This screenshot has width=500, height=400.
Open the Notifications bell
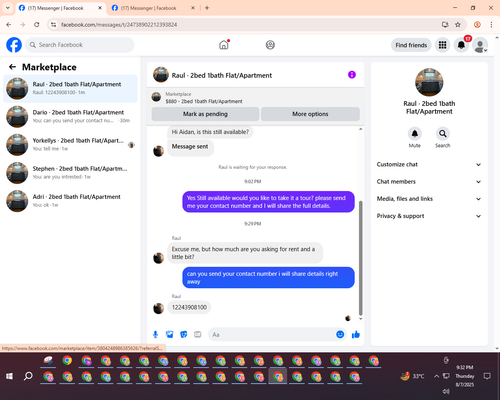[x=461, y=45]
